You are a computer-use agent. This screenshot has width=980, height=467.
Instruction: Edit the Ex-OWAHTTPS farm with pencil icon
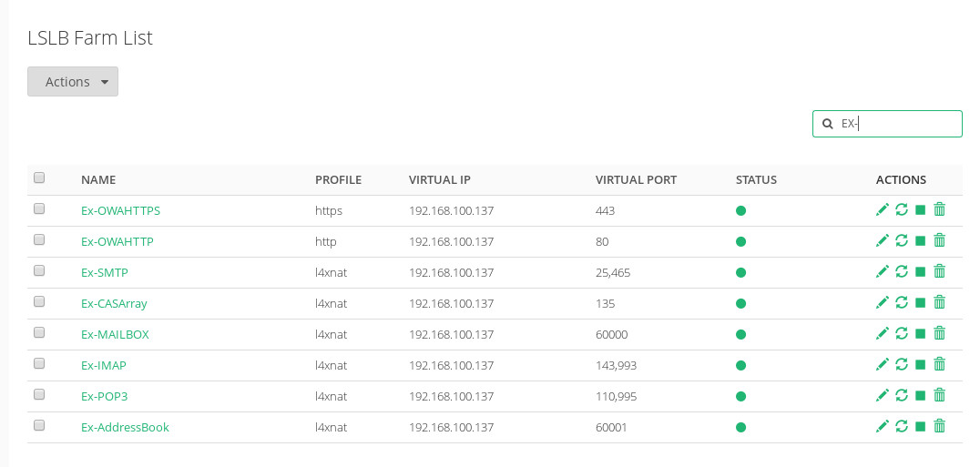[882, 209]
